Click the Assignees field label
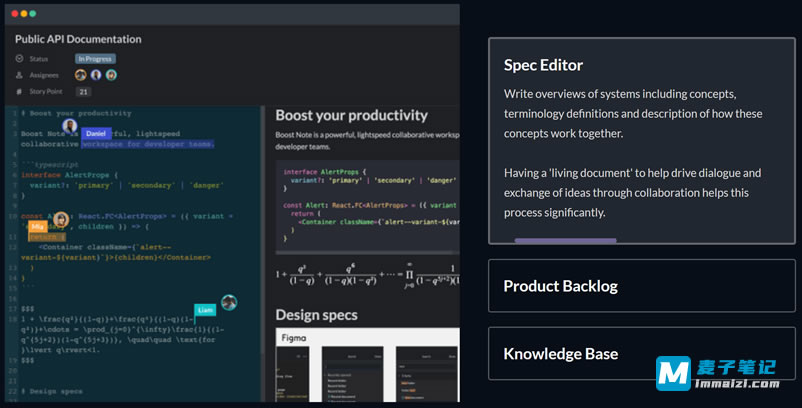The height and width of the screenshot is (408, 802). pyautogui.click(x=44, y=75)
